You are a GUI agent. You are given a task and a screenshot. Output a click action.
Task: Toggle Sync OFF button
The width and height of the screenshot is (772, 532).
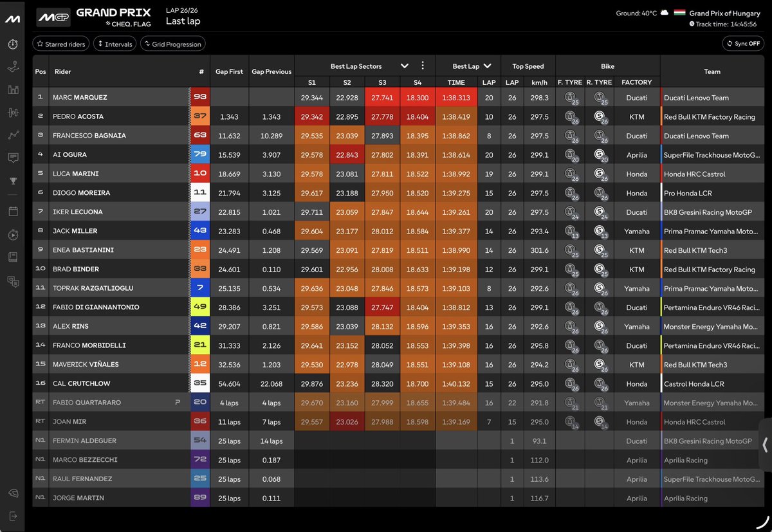(x=743, y=44)
